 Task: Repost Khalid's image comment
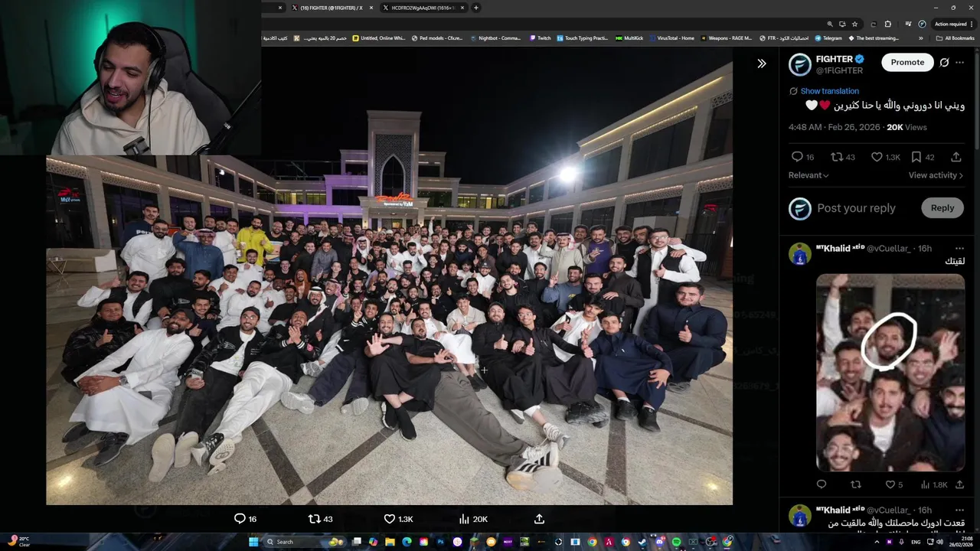[856, 484]
